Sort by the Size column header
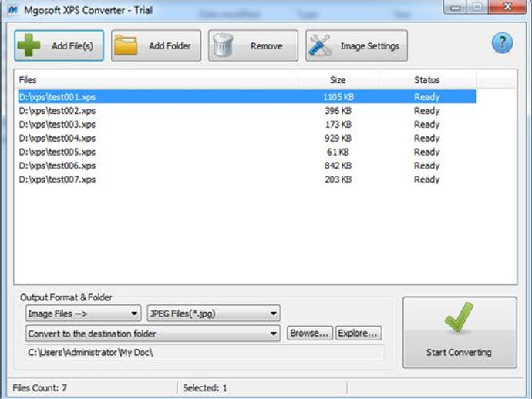This screenshot has width=532, height=399. click(x=338, y=80)
